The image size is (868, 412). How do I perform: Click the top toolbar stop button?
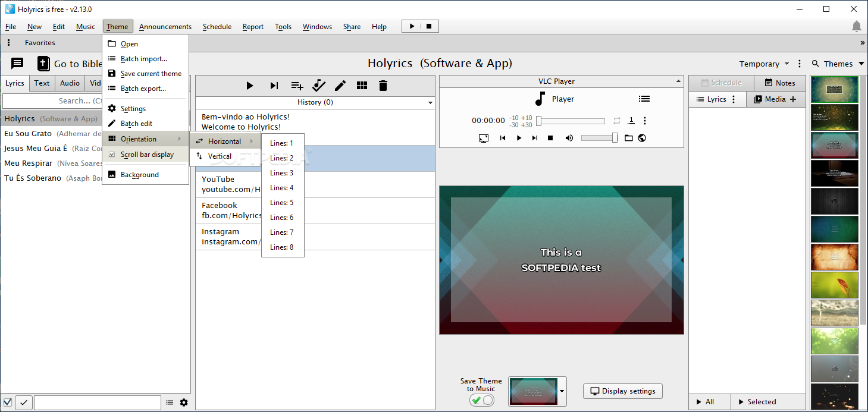click(430, 26)
